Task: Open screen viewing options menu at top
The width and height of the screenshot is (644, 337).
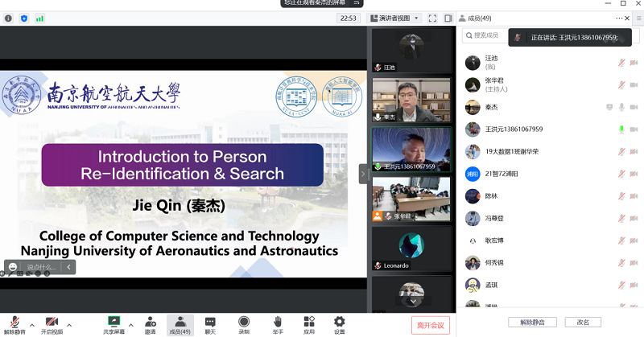Action: click(357, 2)
